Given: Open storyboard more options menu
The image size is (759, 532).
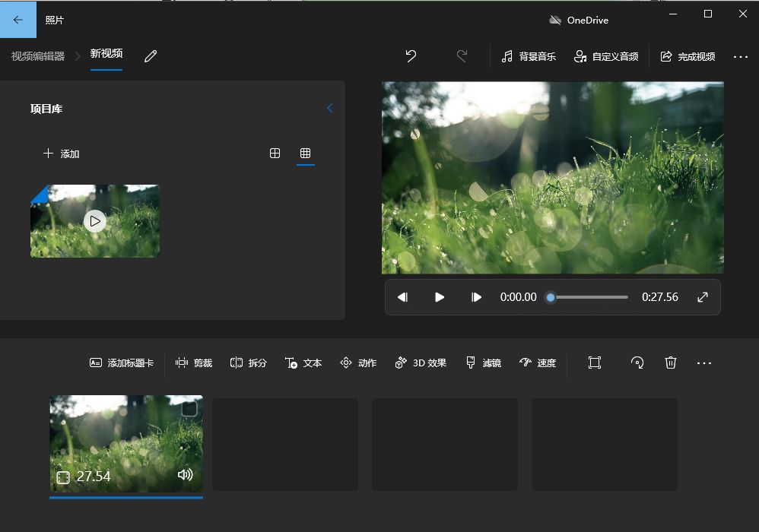Looking at the screenshot, I should pos(703,363).
